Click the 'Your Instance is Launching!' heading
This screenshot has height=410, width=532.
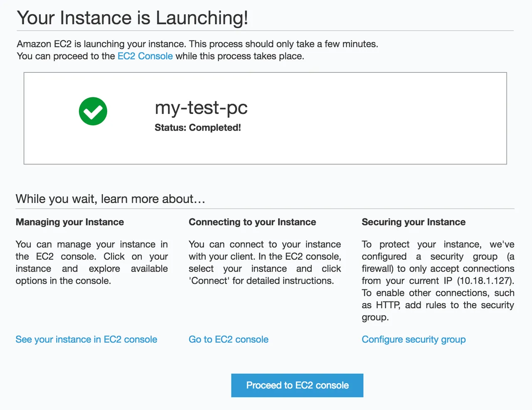(133, 18)
